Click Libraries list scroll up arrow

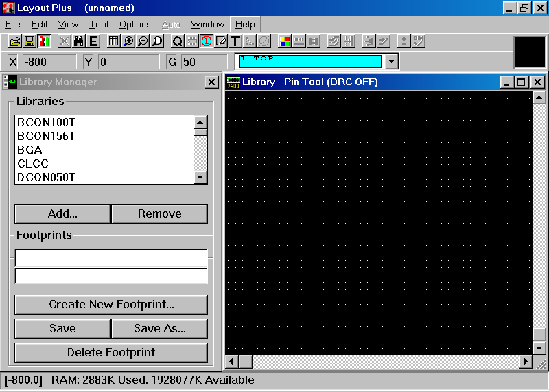(x=200, y=122)
